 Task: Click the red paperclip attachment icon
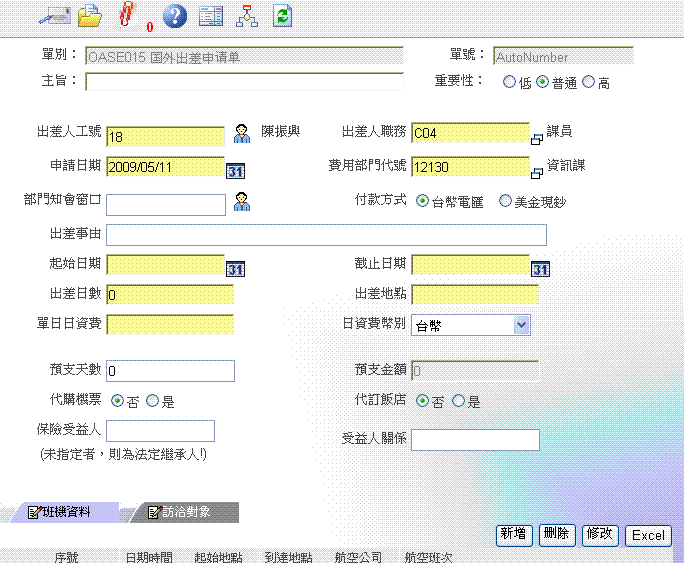(x=127, y=15)
